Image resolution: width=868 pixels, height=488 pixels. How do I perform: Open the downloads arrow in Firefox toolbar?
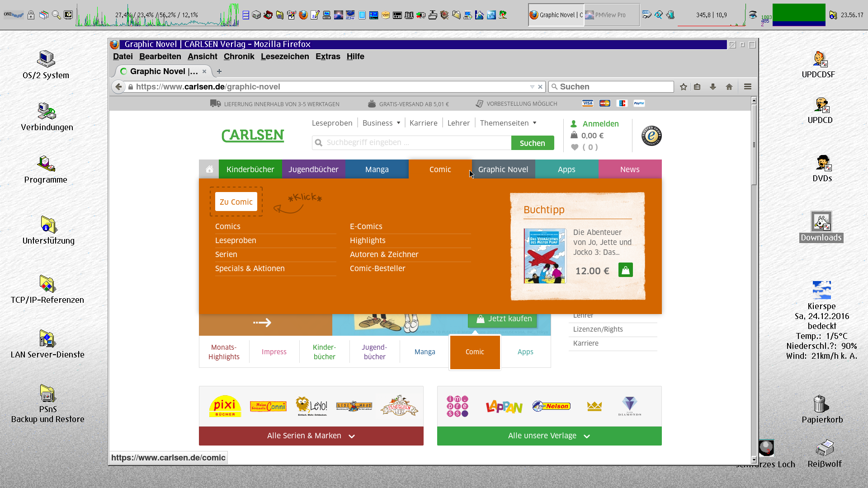point(713,87)
